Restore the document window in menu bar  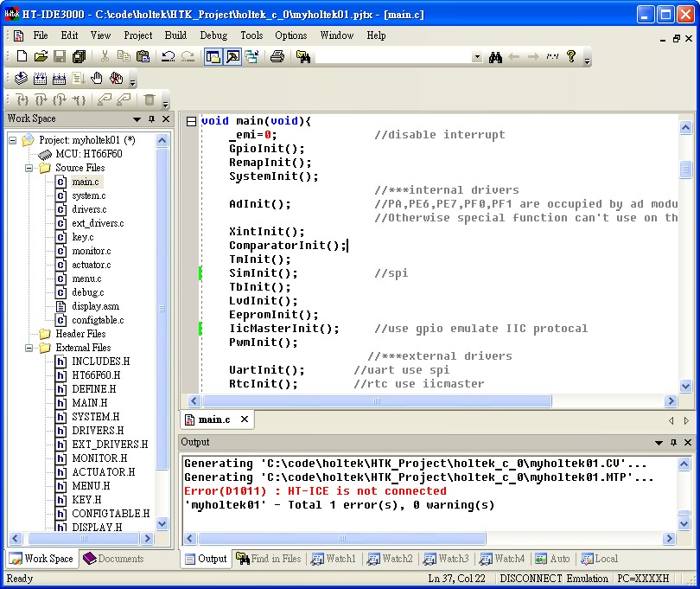(677, 39)
